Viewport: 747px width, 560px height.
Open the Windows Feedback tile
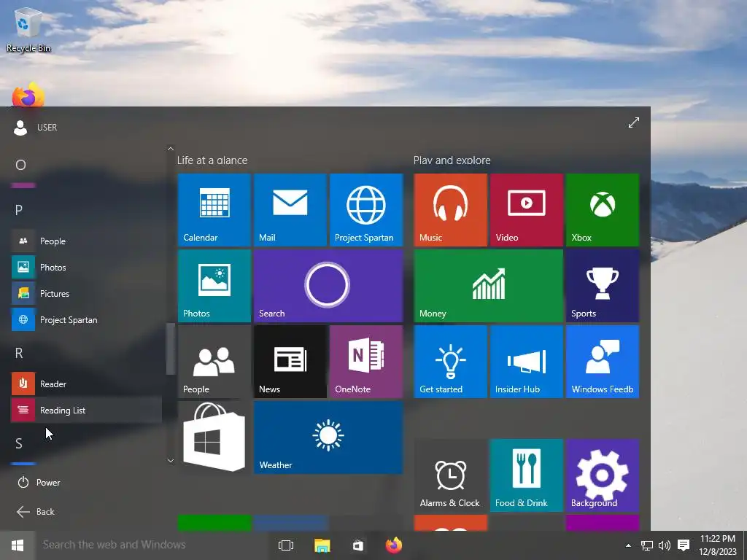pyautogui.click(x=603, y=362)
